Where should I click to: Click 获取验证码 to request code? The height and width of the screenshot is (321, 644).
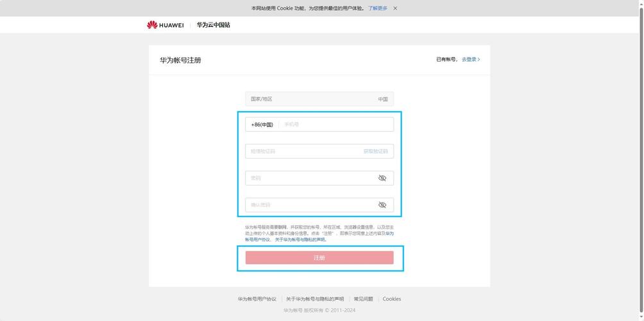(375, 152)
